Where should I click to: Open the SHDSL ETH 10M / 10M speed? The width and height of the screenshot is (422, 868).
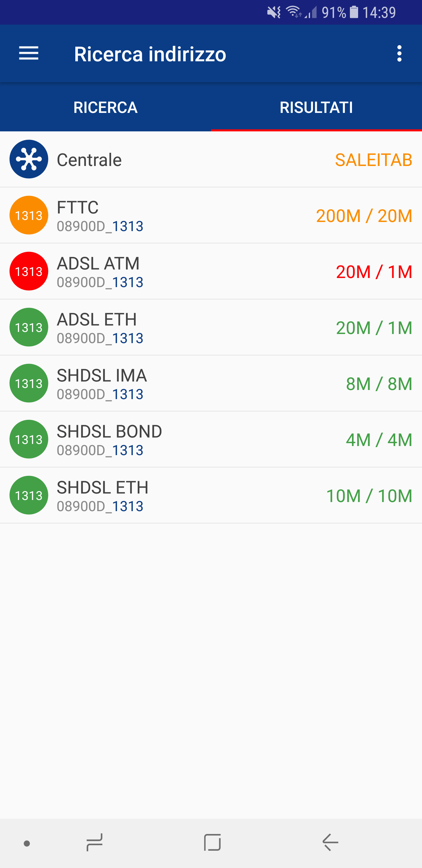369,496
